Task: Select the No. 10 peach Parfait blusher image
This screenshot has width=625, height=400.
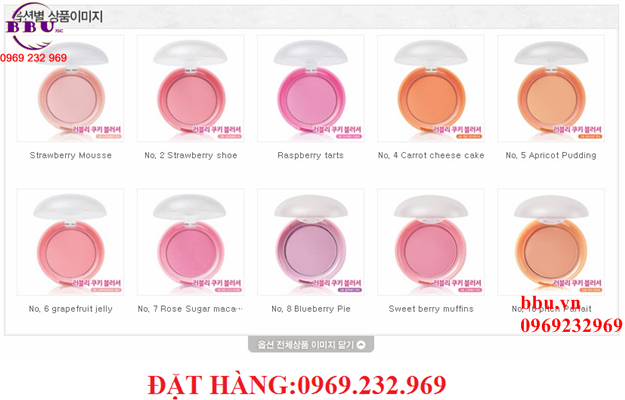Action: click(x=551, y=242)
